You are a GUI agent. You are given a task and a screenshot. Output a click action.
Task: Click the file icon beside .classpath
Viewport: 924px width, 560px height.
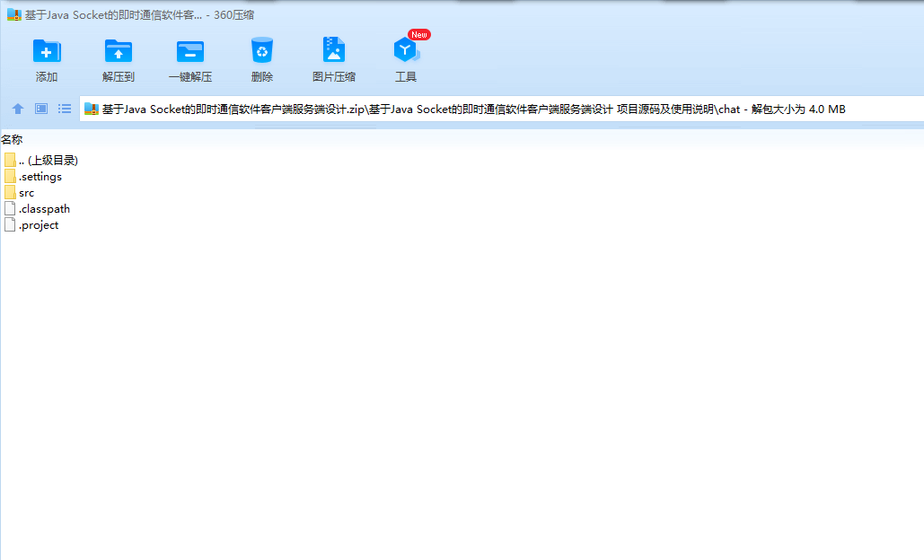click(10, 208)
